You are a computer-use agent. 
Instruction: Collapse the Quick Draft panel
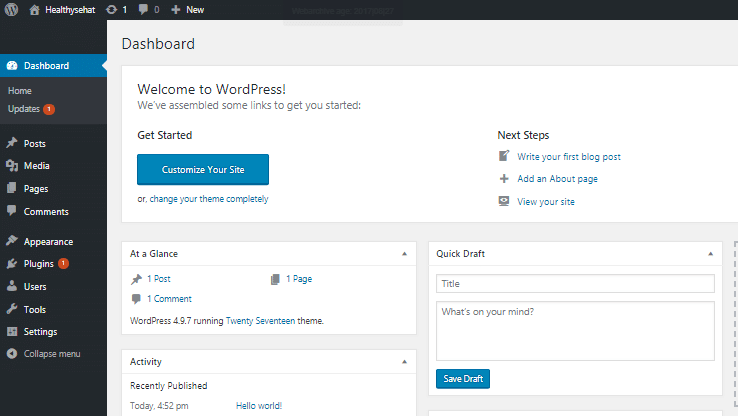pos(711,254)
